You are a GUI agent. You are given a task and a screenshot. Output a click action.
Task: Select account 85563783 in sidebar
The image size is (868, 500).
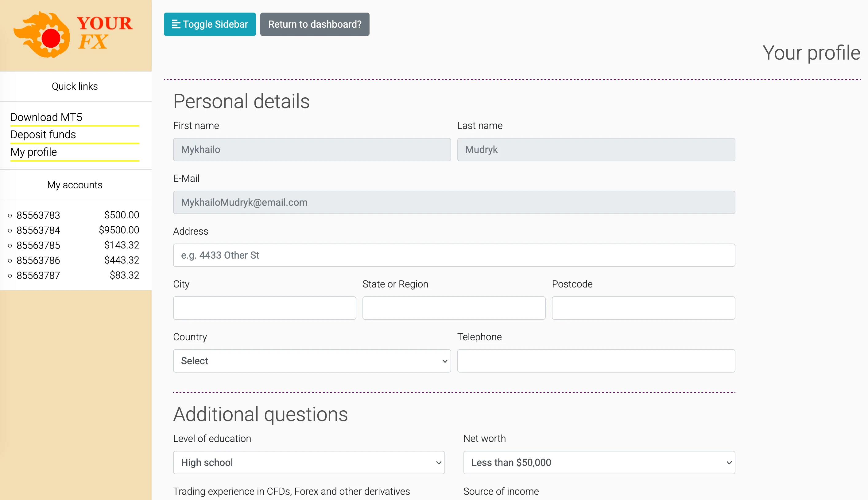coord(38,215)
